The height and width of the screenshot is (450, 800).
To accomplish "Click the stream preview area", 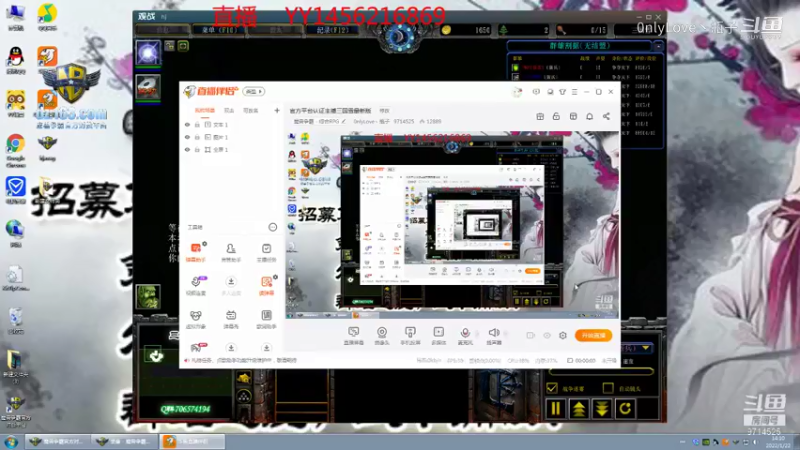I will (x=452, y=224).
